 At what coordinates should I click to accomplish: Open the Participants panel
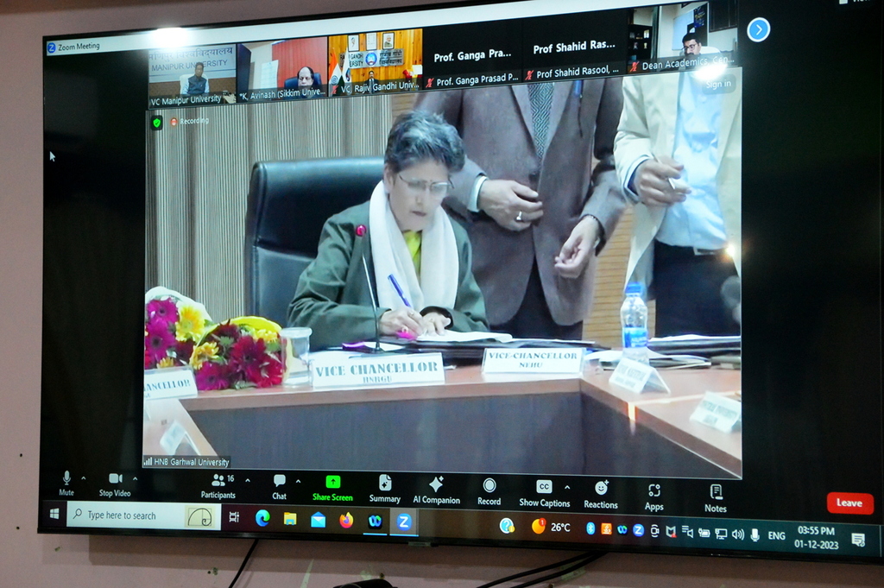(218, 486)
